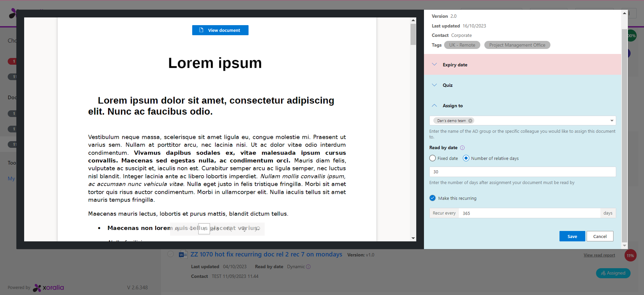Viewport: 644px width, 295px height.
Task: Click the days suffix label of Recur every
Action: [608, 213]
